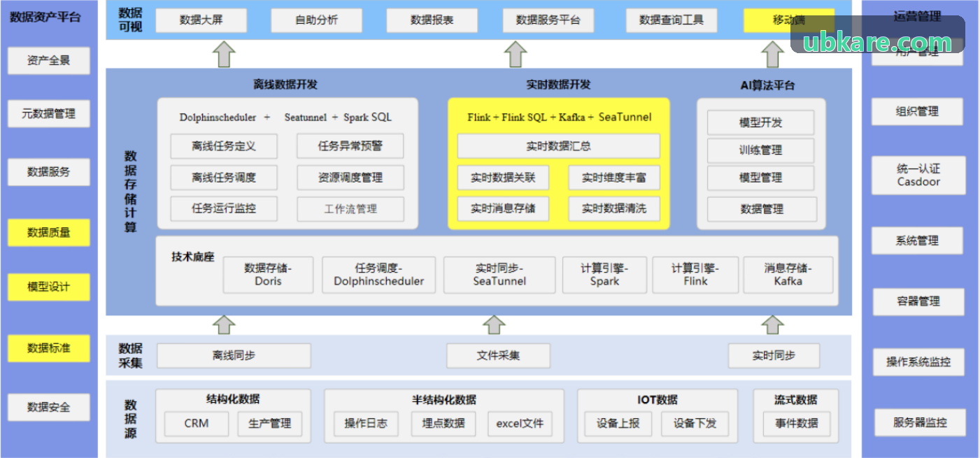Open the 统一认证 Casdoor box
The image size is (980, 458).
click(918, 176)
